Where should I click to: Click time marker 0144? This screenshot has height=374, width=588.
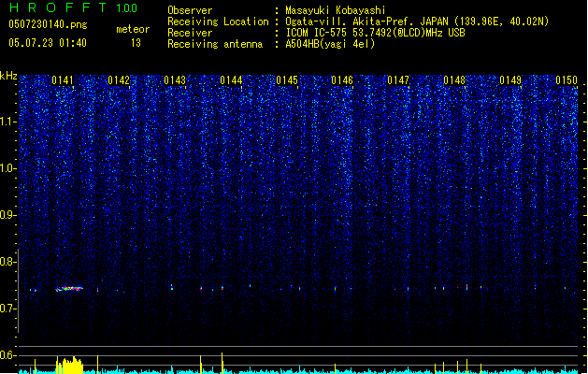(x=231, y=80)
